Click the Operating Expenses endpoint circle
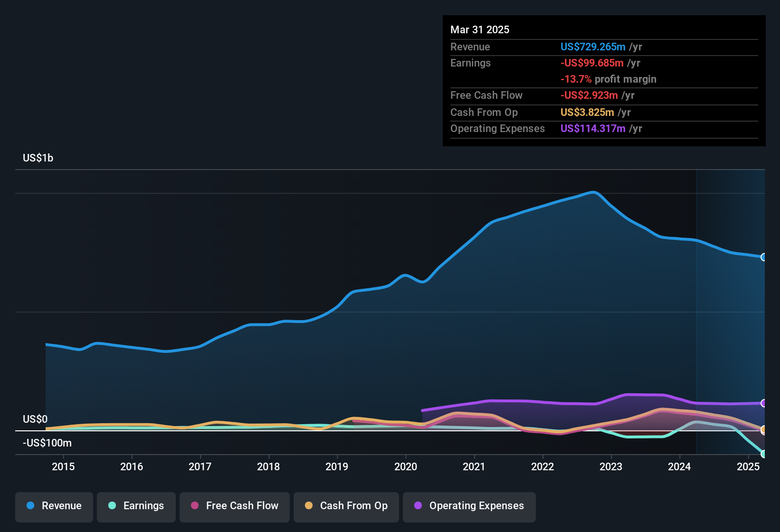The image size is (780, 532). 764,403
